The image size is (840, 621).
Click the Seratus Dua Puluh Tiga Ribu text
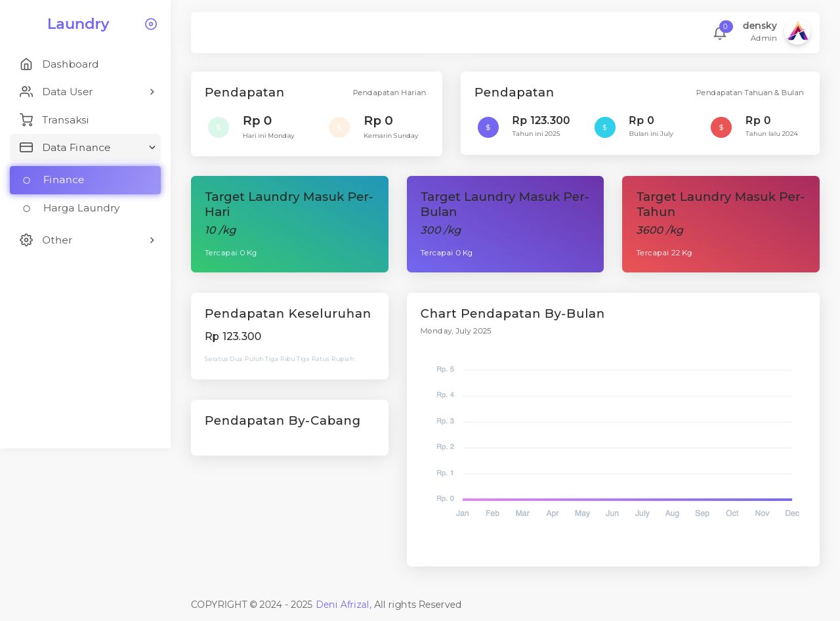point(279,359)
